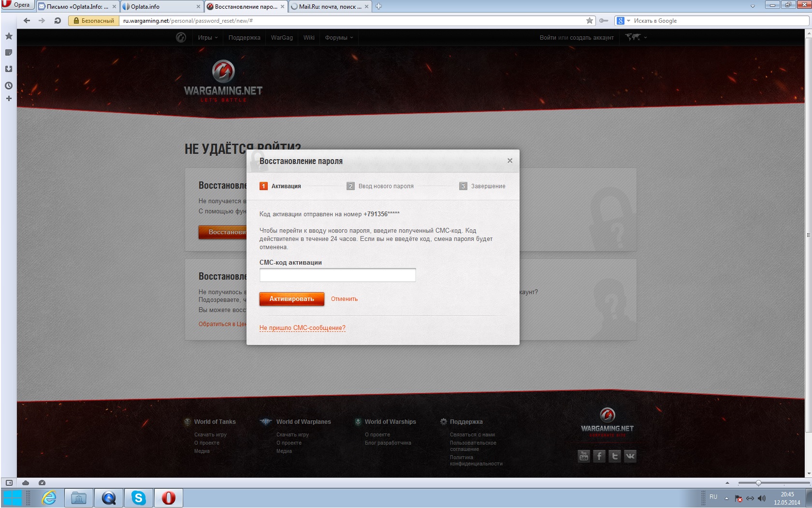Open the Opera Link cloud icon in the status bar

26,483
